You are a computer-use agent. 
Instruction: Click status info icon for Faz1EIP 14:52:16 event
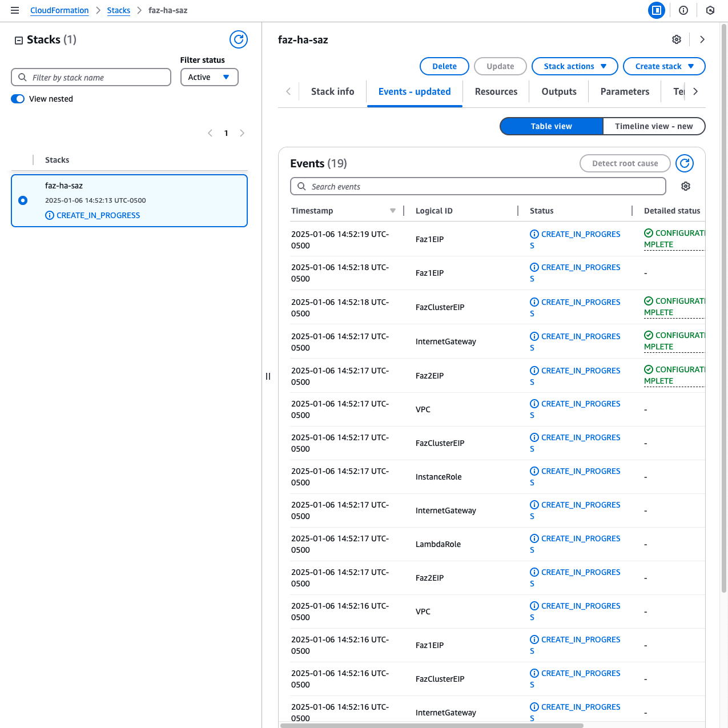click(534, 639)
